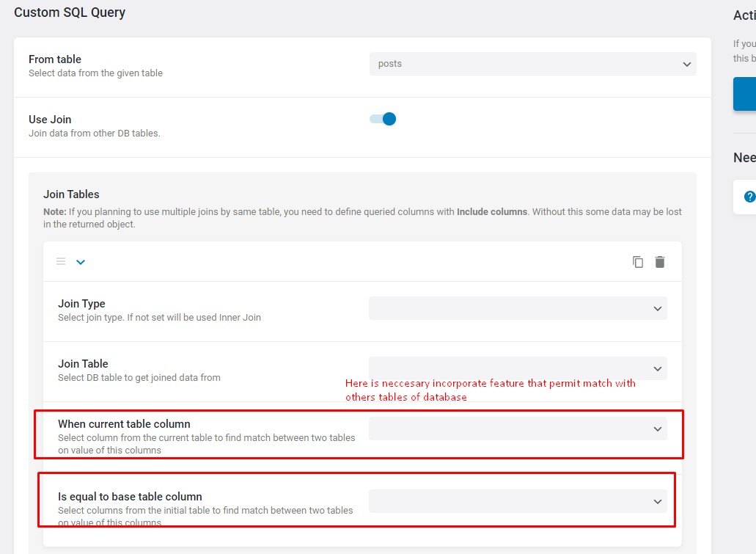Click the blue action button on the right
756x554 pixels.
point(744,94)
